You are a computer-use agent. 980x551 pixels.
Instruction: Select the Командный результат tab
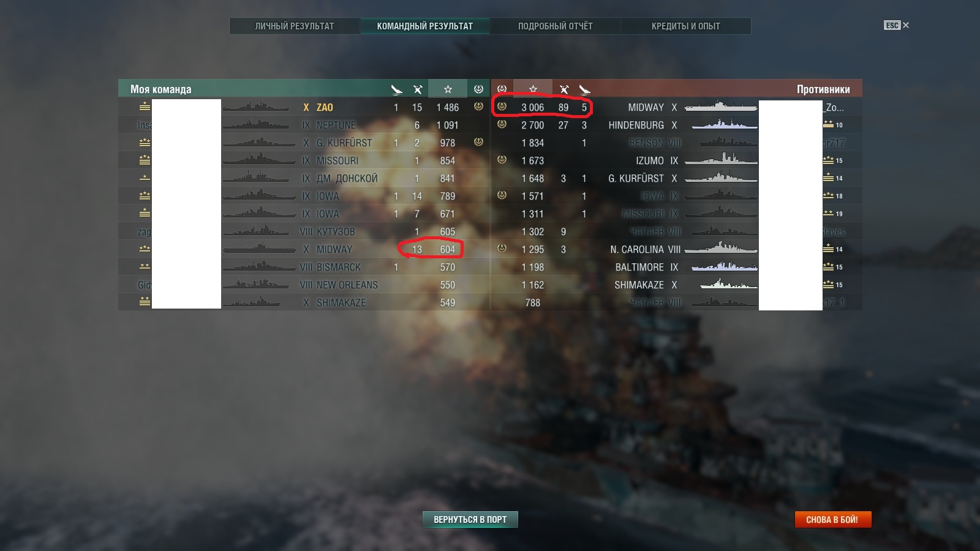tap(424, 26)
